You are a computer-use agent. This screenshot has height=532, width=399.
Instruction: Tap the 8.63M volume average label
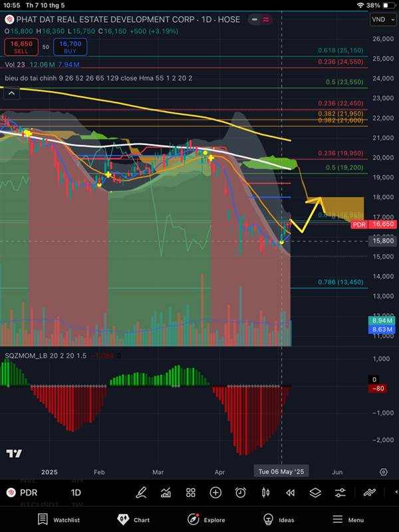pos(382,329)
